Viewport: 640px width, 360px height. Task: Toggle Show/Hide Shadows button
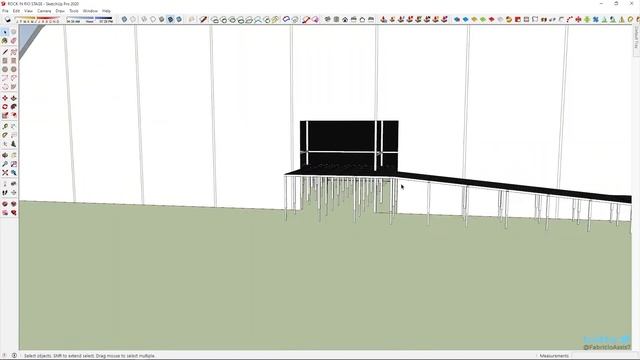click(8, 19)
